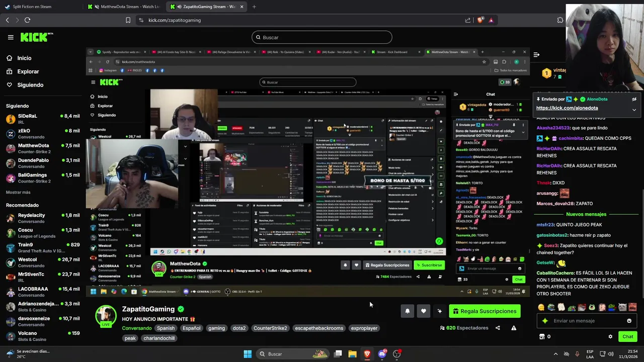Screen dimensions: 644x362
Task: Click the KICK logo to go home
Action: [36, 37]
